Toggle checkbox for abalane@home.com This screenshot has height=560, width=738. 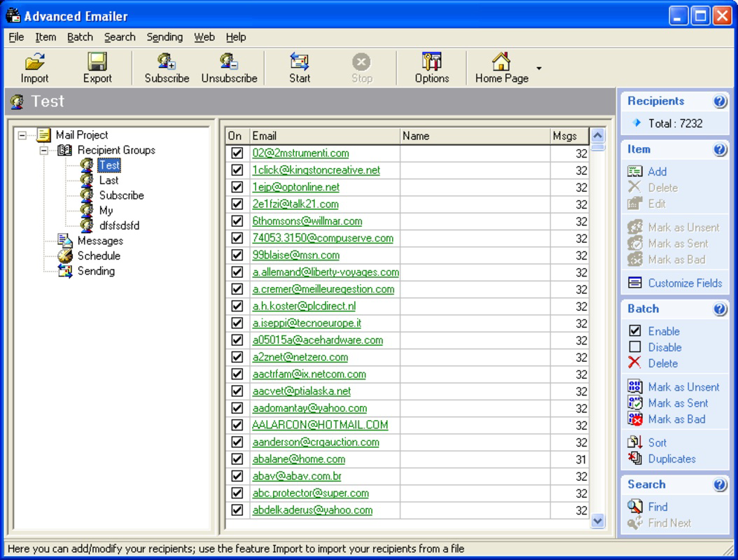pos(237,458)
